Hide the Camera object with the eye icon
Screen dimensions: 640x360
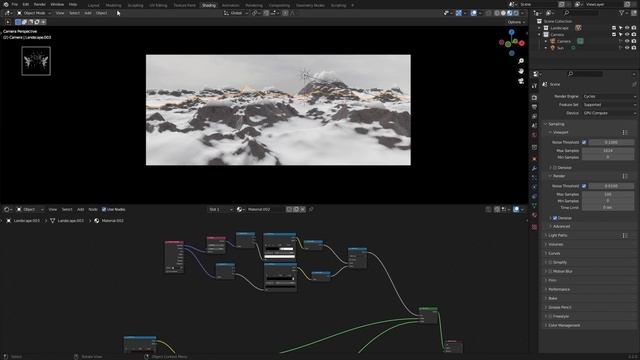(627, 41)
